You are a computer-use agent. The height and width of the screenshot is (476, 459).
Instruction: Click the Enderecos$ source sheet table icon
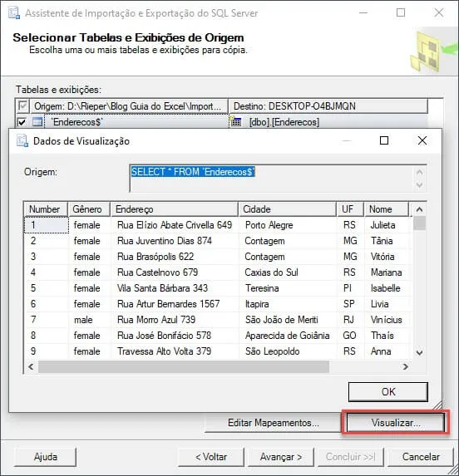37,122
